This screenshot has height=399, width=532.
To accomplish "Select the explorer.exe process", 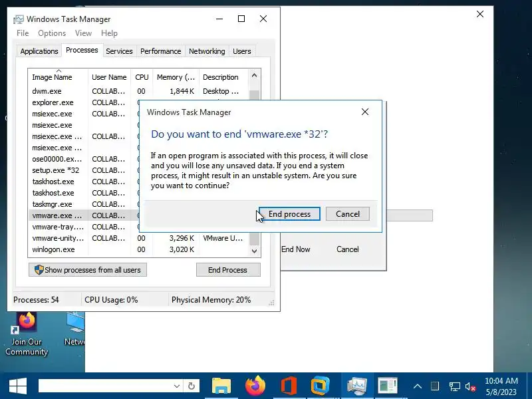I will pos(84,102).
